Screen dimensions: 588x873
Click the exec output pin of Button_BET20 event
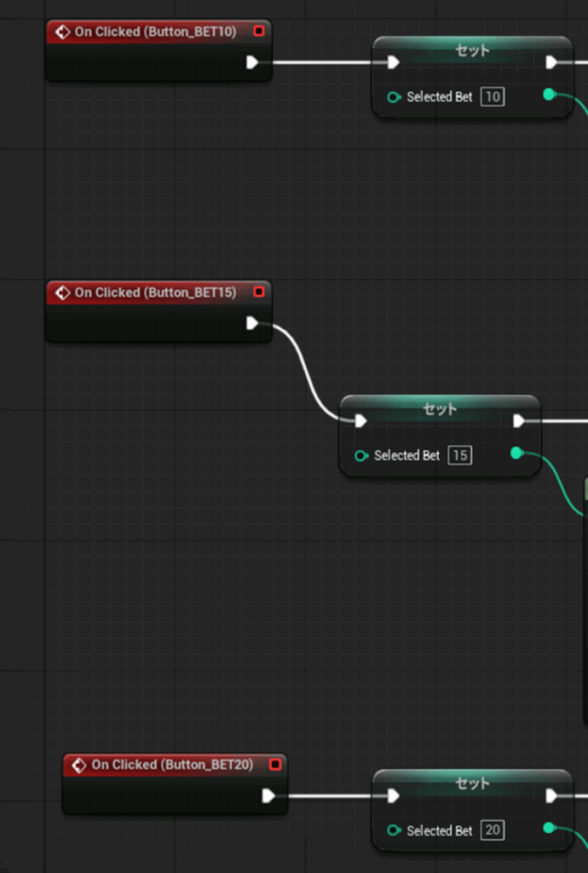coord(268,796)
